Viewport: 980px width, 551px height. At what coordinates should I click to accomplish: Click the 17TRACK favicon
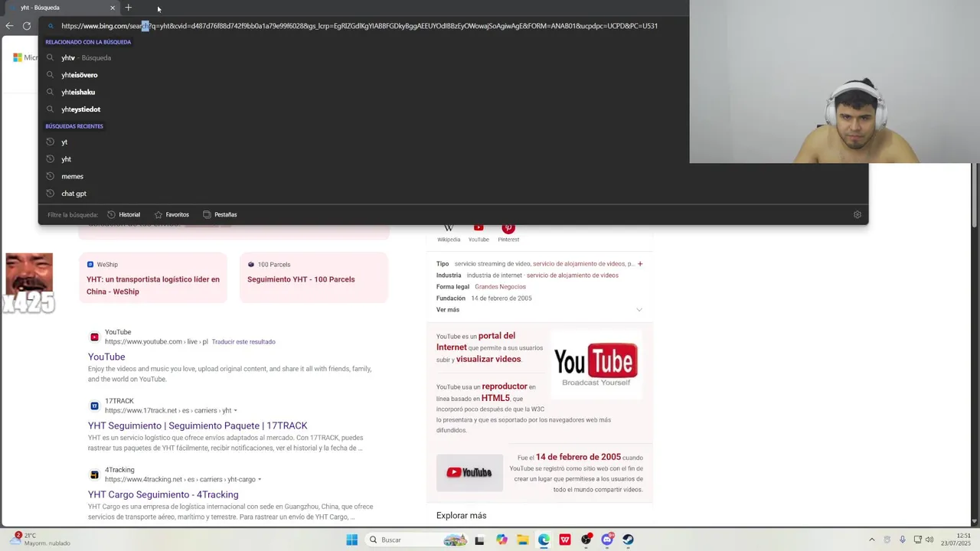click(94, 406)
